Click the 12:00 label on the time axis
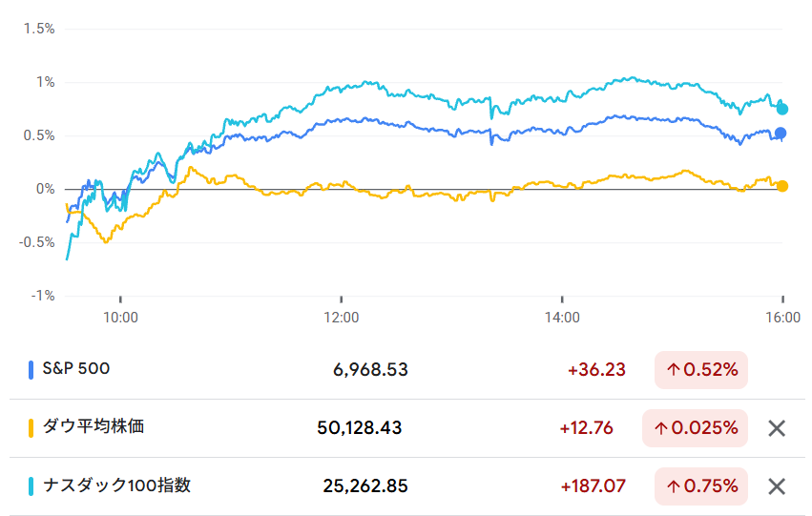 point(341,316)
